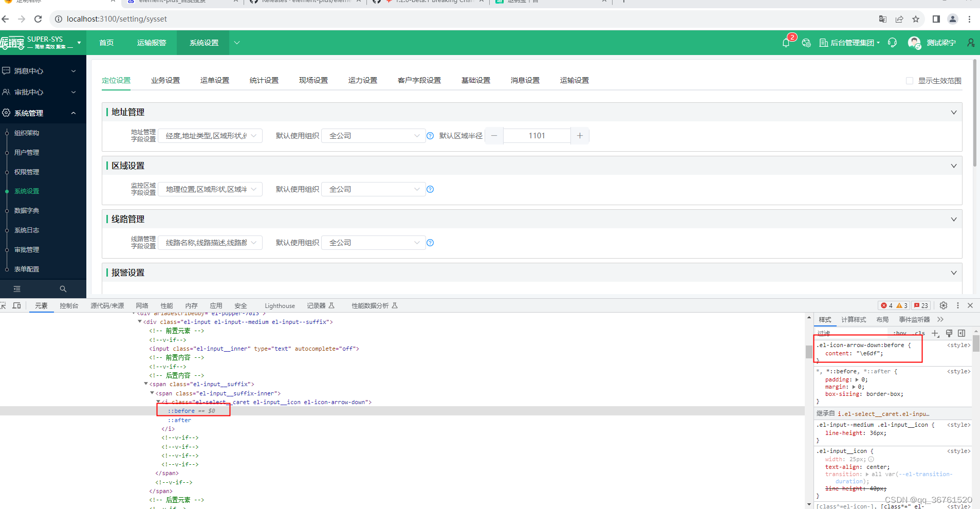Image resolution: width=980 pixels, height=509 pixels.
Task: Click the 过滤 styles filter field
Action: (x=853, y=333)
